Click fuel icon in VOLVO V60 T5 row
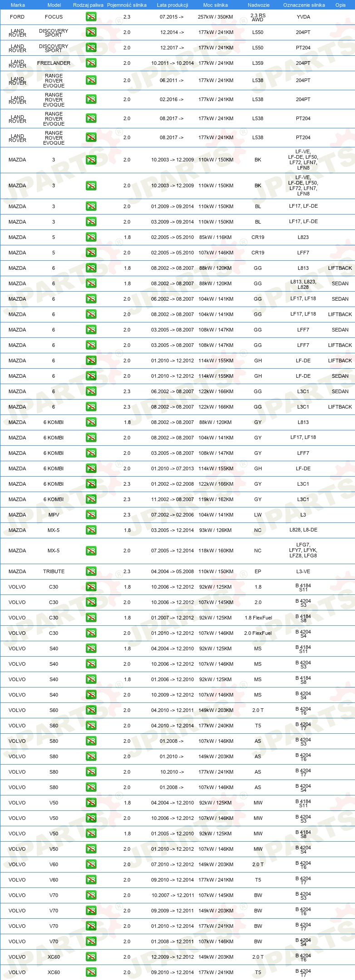 91,880
